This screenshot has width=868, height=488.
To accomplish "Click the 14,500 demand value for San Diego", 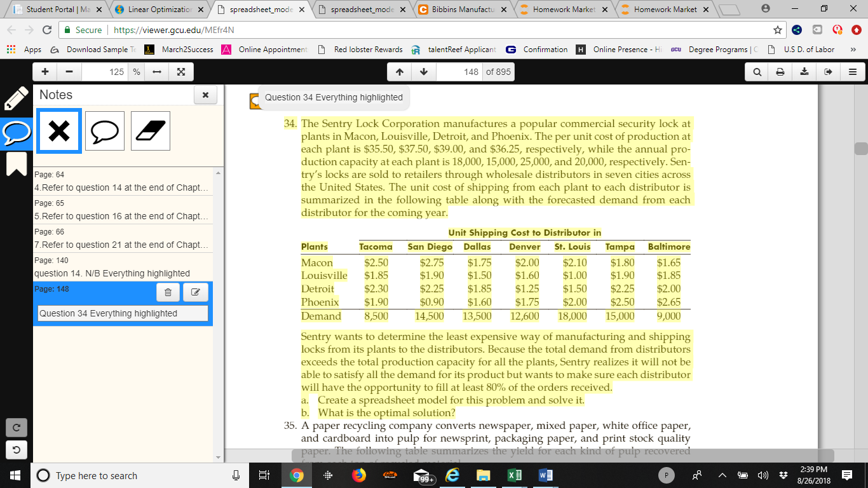I will point(430,316).
